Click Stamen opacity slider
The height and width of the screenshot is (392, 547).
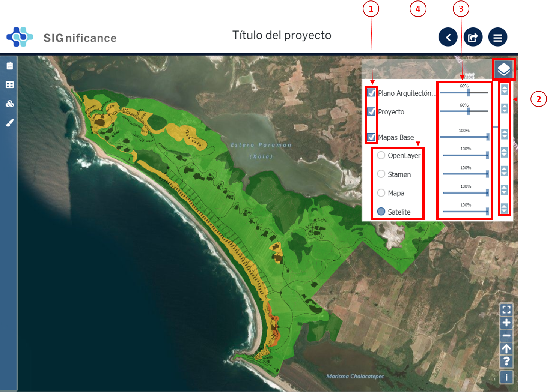(x=466, y=174)
